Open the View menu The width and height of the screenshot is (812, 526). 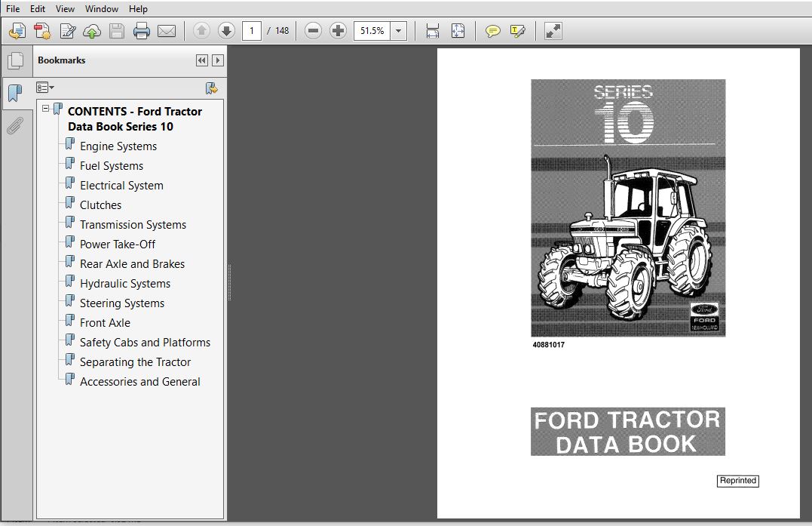coord(65,9)
